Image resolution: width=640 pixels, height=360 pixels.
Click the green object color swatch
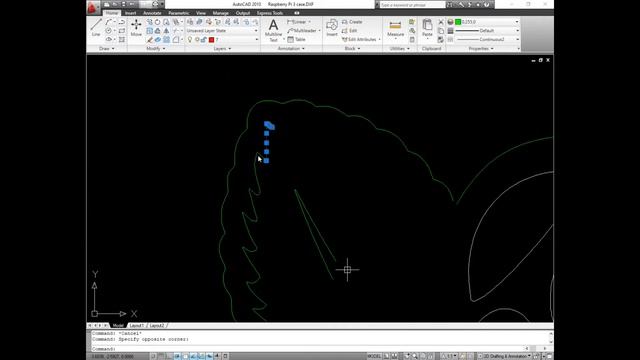(x=458, y=22)
